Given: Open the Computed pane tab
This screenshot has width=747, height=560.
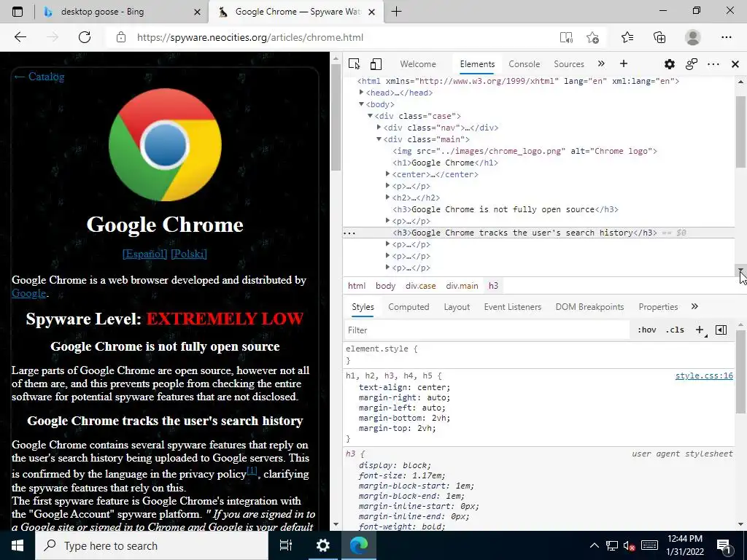Looking at the screenshot, I should point(409,307).
